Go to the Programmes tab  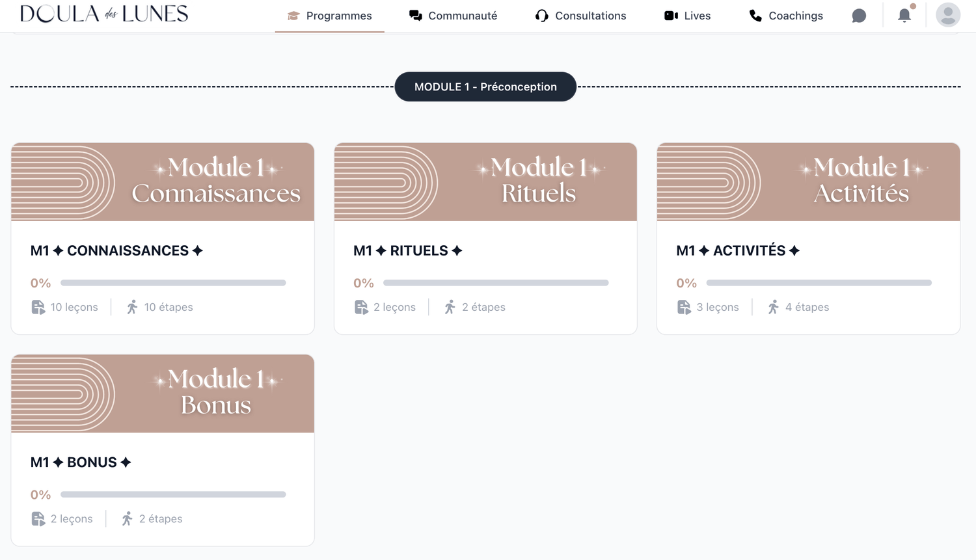[329, 16]
